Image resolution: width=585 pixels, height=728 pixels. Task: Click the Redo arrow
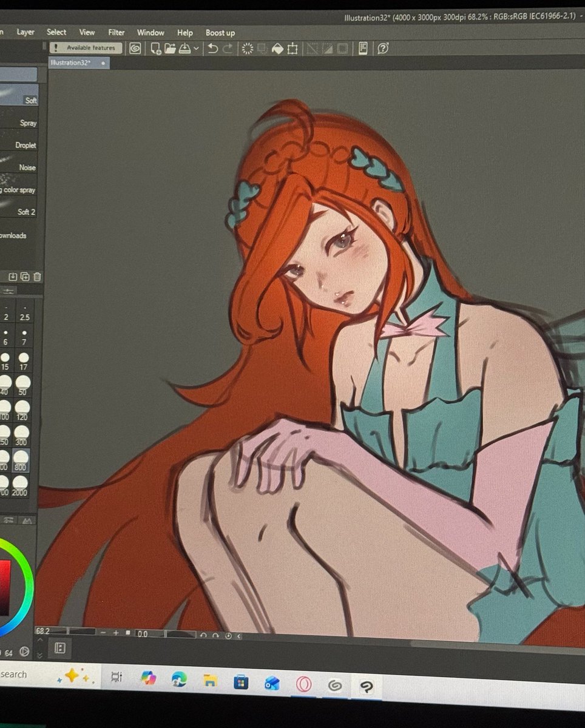(228, 49)
